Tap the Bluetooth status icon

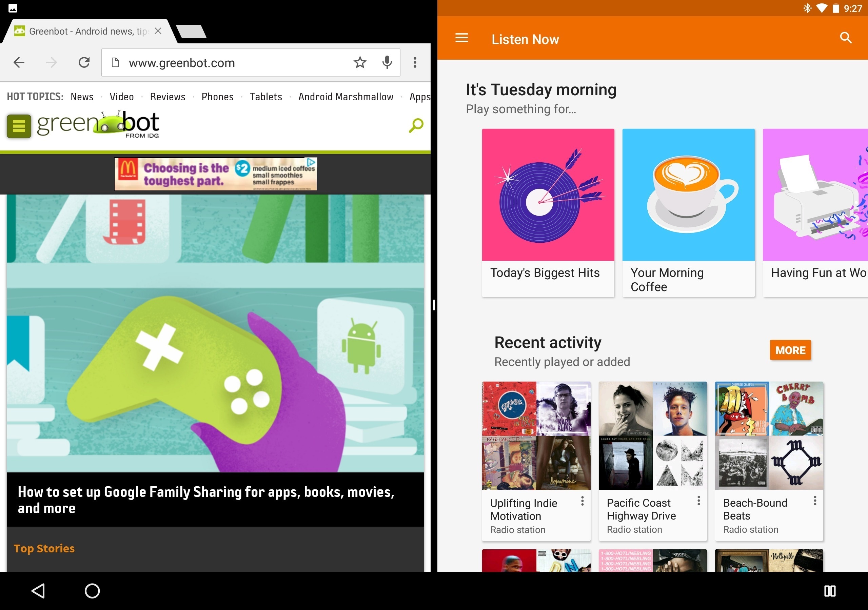coord(807,8)
